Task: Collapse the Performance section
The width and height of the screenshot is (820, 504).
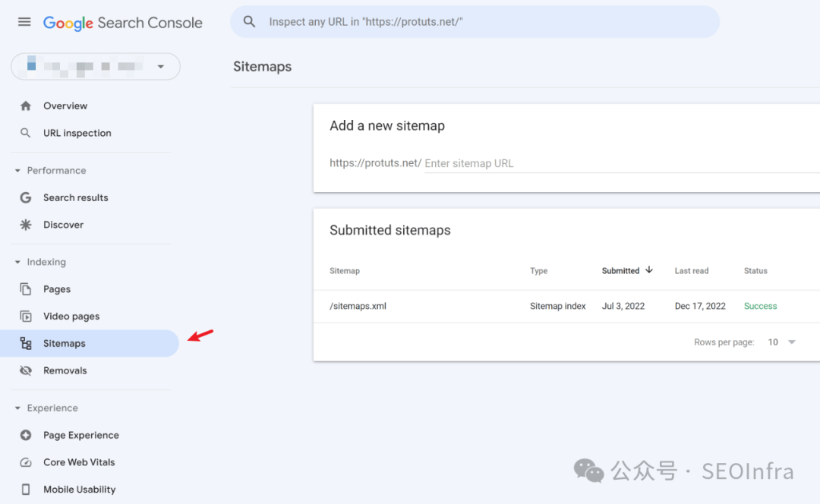Action: click(17, 171)
